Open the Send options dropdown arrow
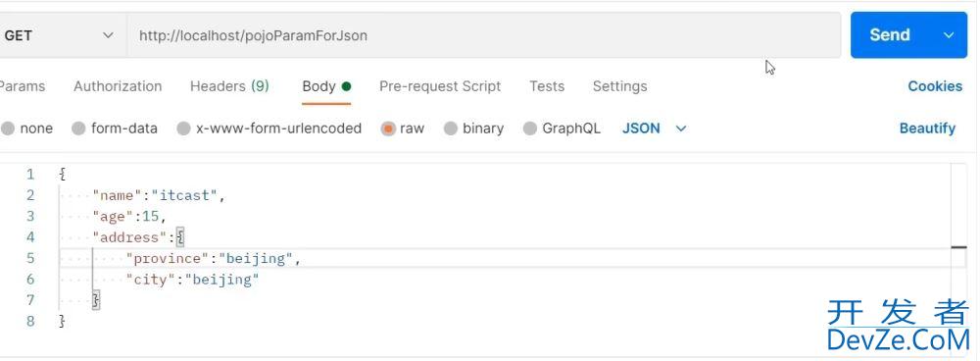Image resolution: width=980 pixels, height=361 pixels. pos(949,35)
